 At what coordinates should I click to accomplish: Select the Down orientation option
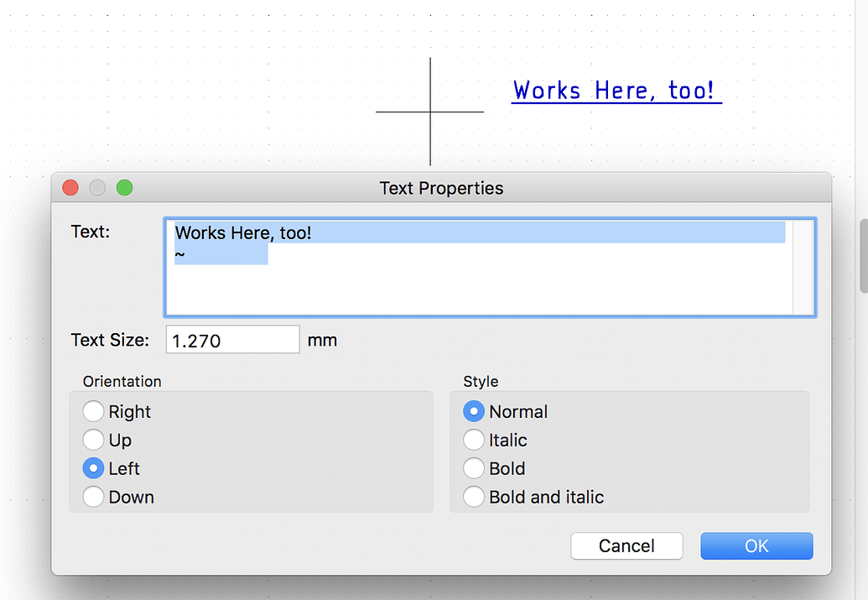tap(94, 497)
